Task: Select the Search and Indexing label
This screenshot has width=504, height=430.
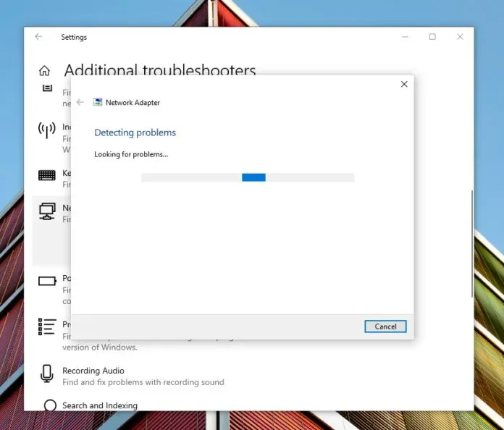Action: tap(100, 405)
